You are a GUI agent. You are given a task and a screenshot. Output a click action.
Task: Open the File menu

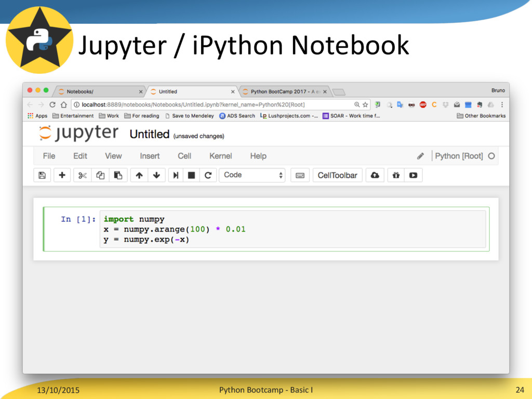pos(49,156)
